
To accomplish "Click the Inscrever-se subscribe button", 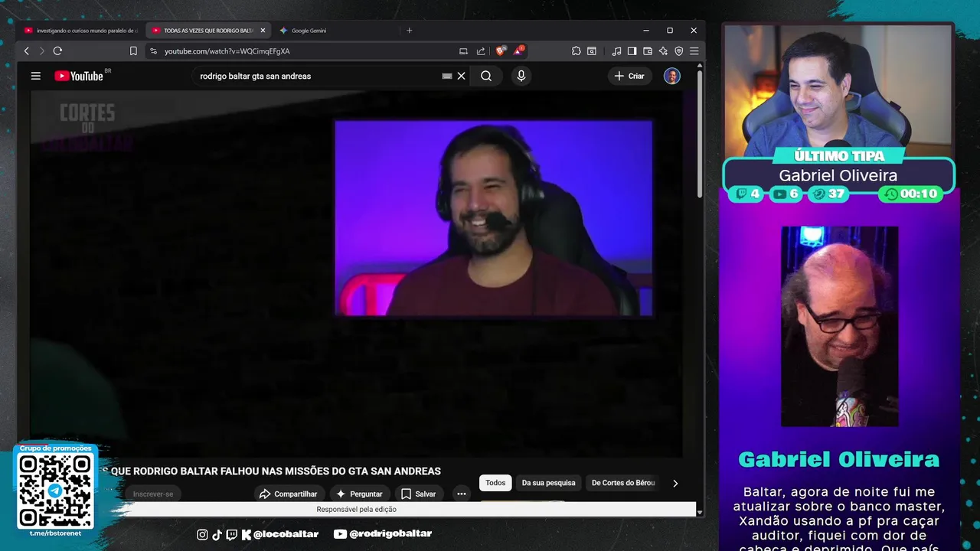I will pyautogui.click(x=153, y=494).
